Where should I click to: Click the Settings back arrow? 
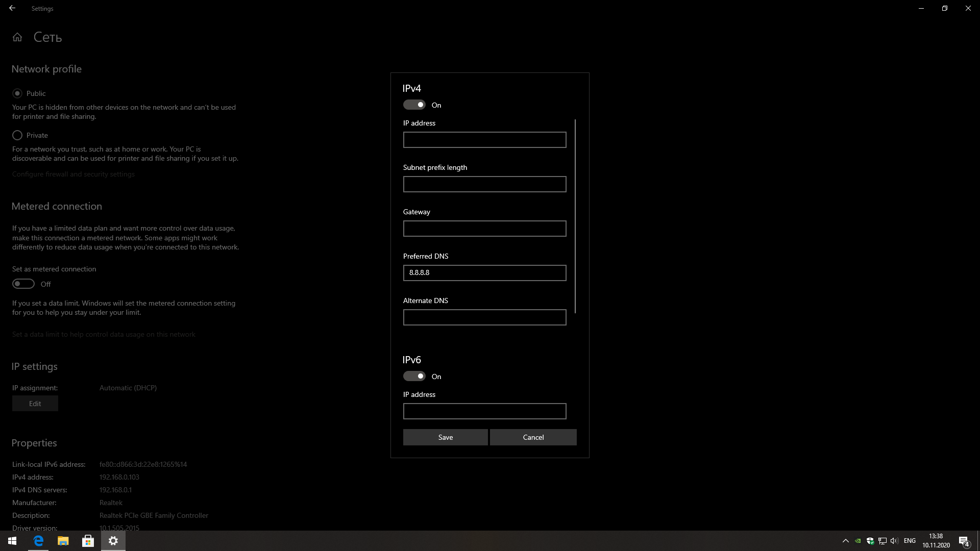tap(12, 8)
